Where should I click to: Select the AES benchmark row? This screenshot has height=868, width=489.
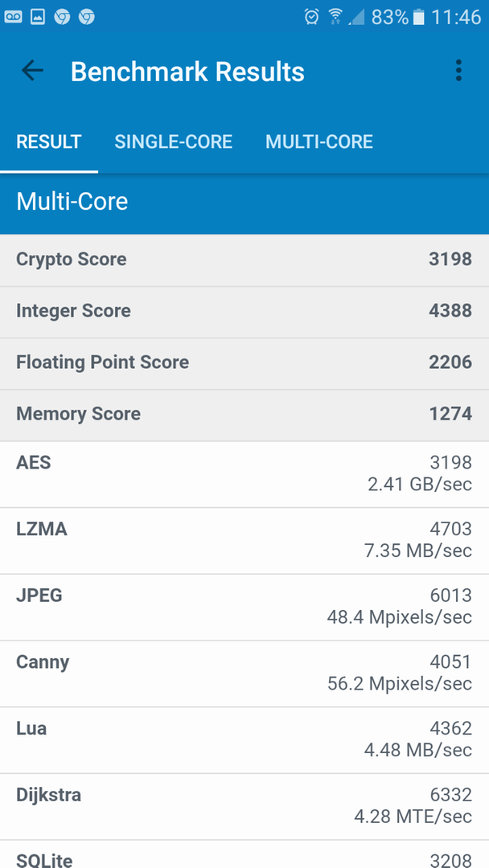[244, 474]
